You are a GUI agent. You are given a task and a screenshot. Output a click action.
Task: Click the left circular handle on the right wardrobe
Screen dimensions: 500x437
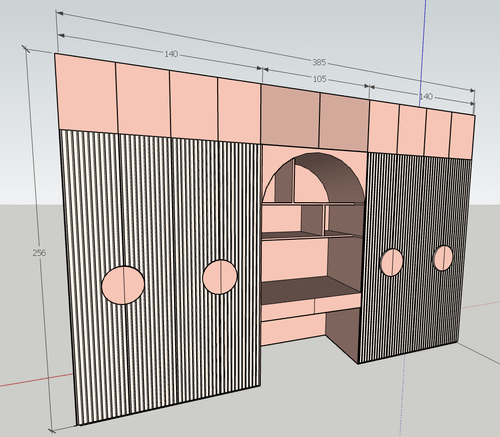coord(391,262)
